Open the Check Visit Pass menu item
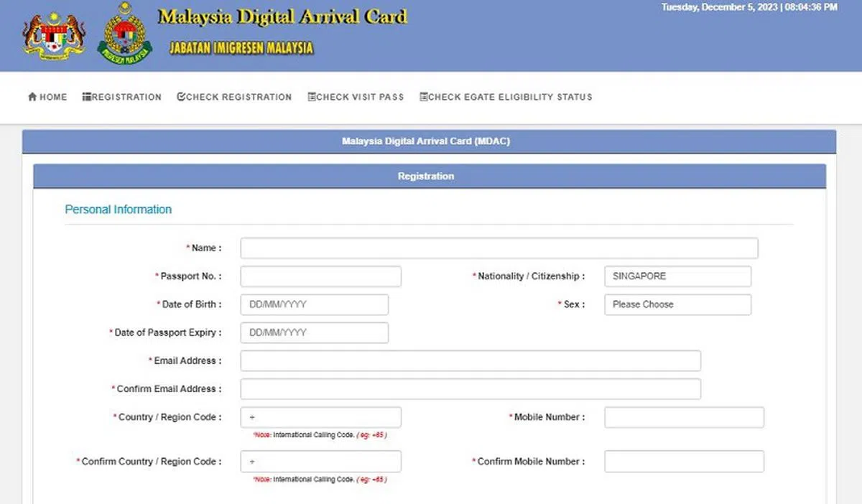 coord(360,97)
